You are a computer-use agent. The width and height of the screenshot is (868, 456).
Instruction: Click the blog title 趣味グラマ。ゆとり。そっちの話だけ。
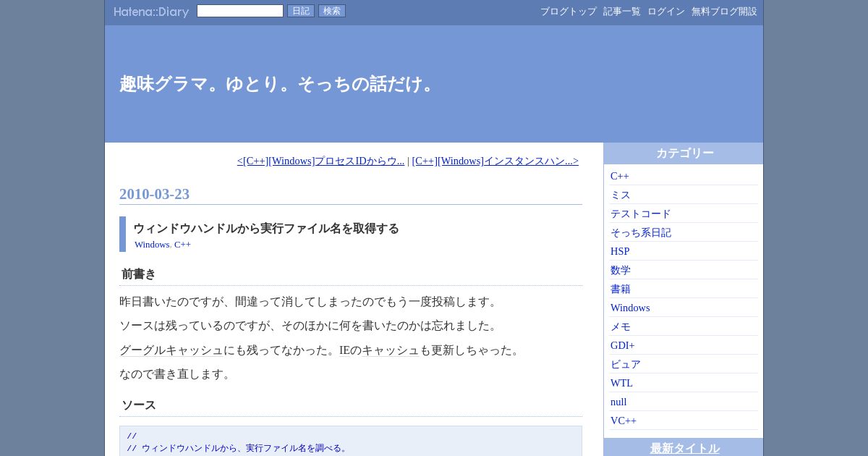(x=280, y=84)
